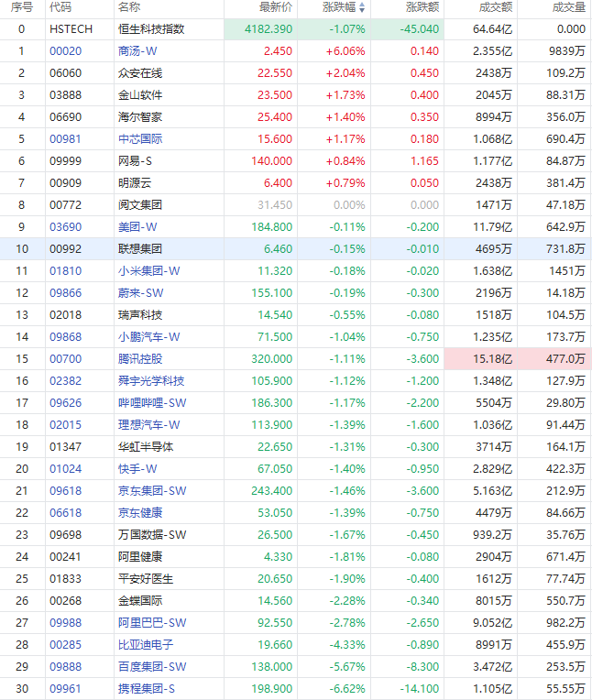Click the 成交额 column header
592x700 pixels.
point(496,7)
